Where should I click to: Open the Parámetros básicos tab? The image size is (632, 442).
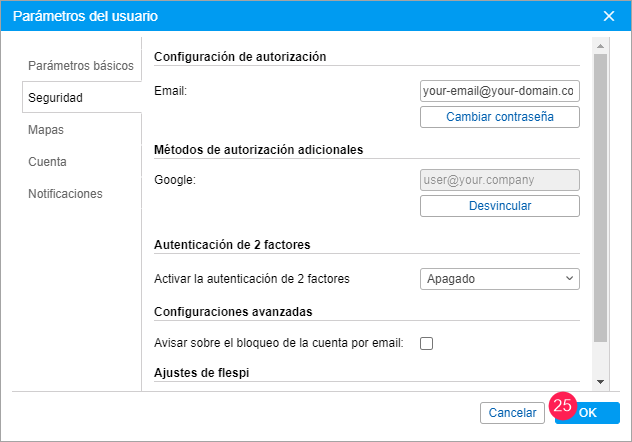[x=81, y=66]
